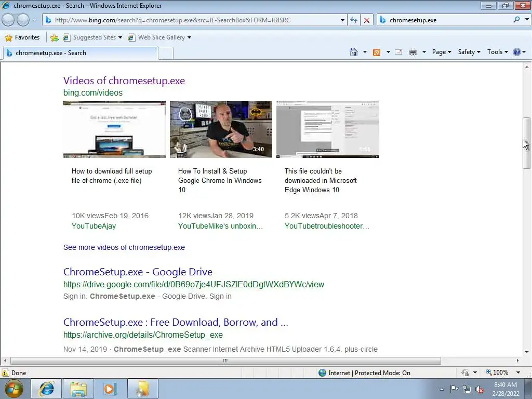
Task: Open Internet Explorer from taskbar
Action: pos(46,389)
